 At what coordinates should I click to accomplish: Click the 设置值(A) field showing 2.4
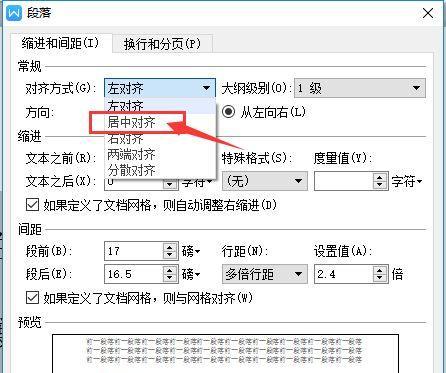pyautogui.click(x=343, y=274)
